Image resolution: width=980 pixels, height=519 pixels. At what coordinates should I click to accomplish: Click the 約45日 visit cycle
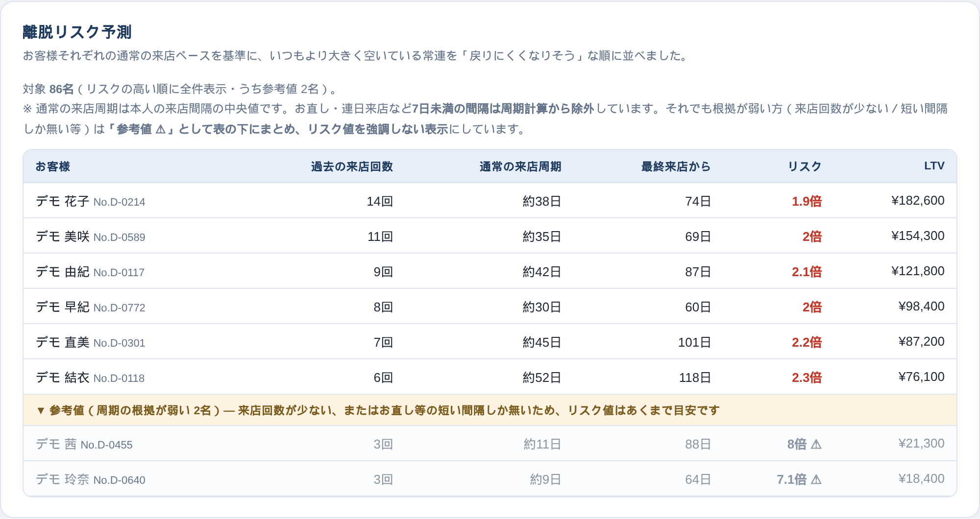542,342
